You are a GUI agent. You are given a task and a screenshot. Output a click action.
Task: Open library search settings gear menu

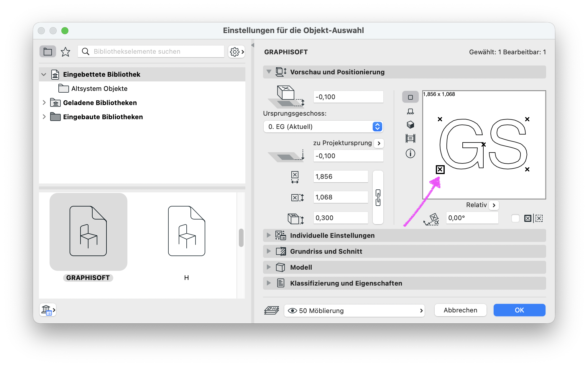tap(236, 52)
